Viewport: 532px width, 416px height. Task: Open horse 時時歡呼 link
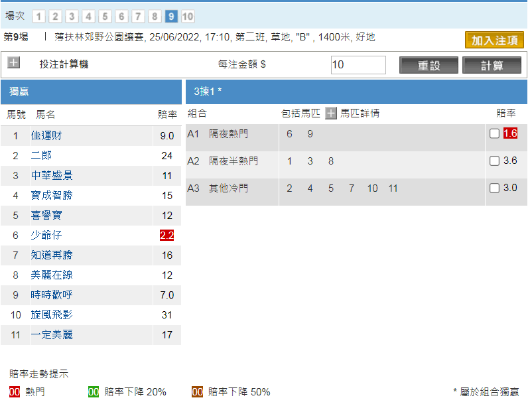[51, 295]
